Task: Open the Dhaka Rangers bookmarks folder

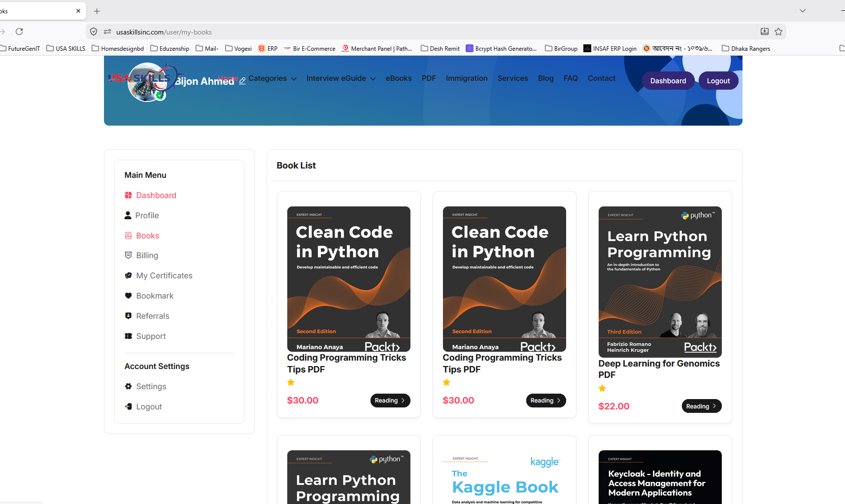Action: coord(746,48)
